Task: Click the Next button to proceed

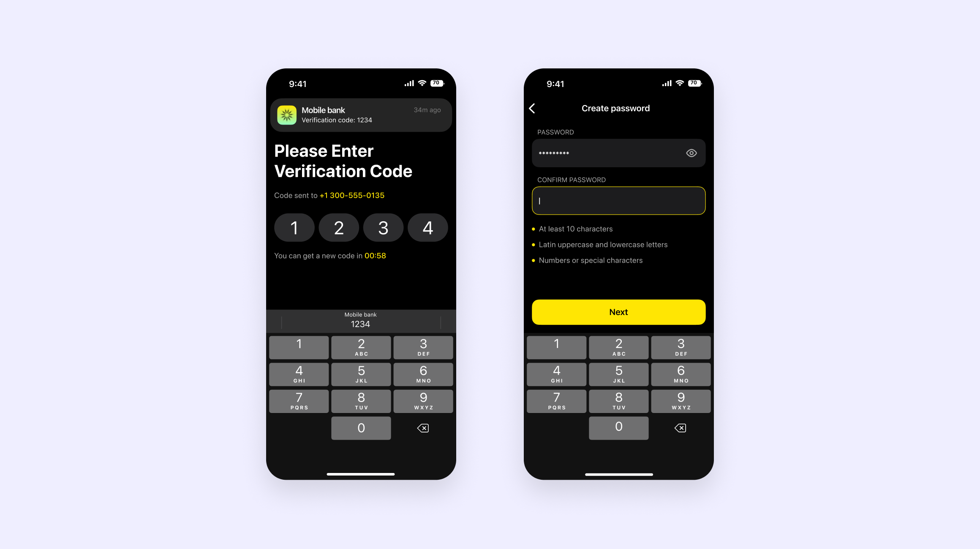Action: [618, 312]
